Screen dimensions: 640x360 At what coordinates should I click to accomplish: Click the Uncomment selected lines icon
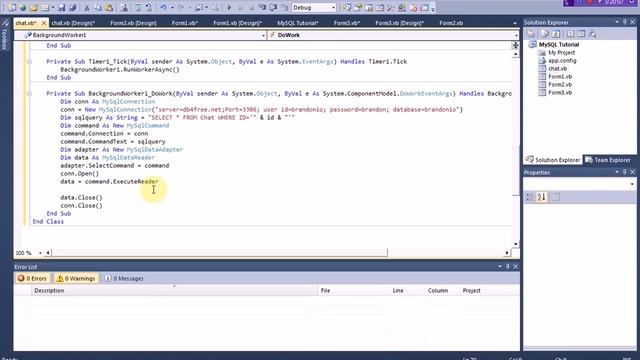149,8
